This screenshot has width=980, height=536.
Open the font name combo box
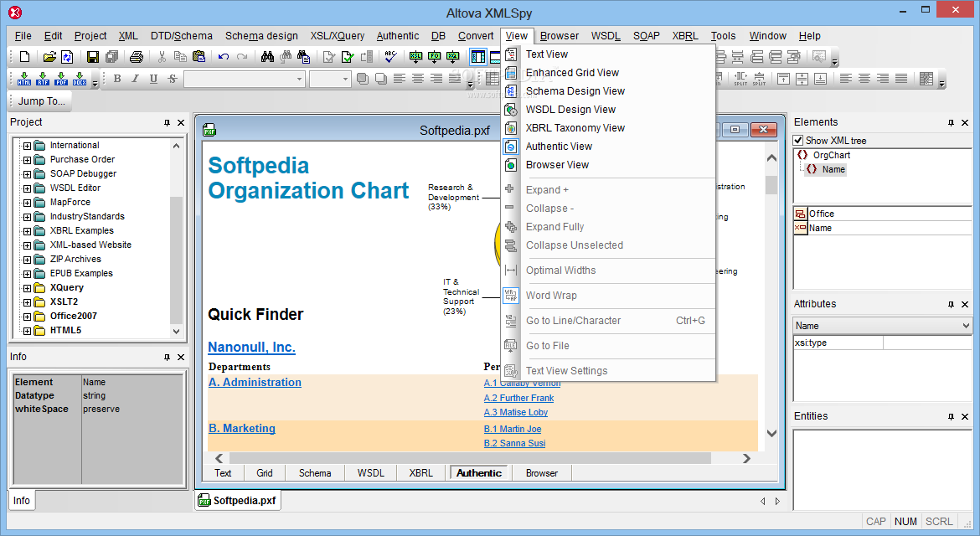pos(244,79)
